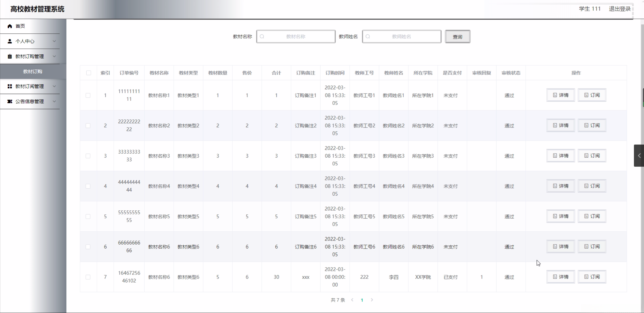The image size is (644, 313).
Task: Open the 教材订购 submenu item
Action: [33, 72]
